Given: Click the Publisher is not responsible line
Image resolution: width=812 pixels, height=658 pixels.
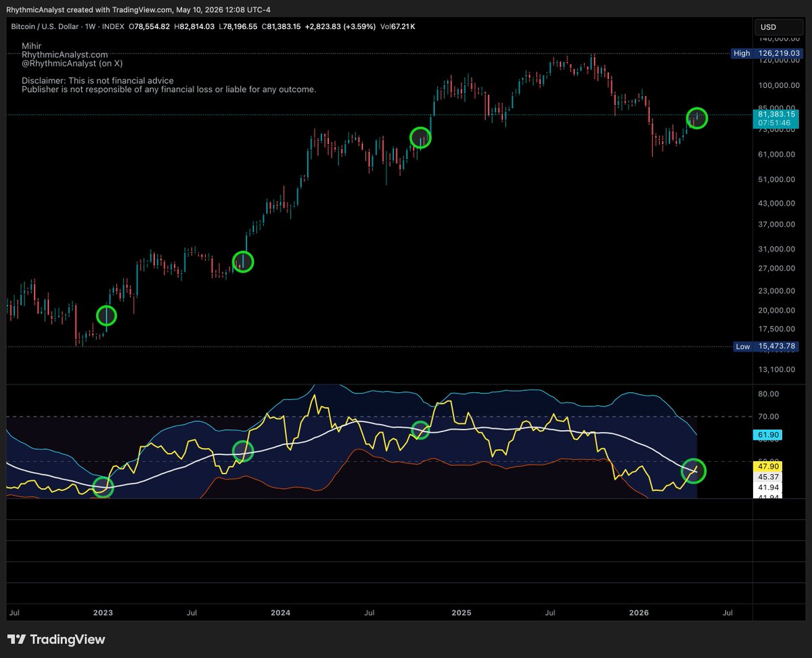Looking at the screenshot, I should point(168,89).
